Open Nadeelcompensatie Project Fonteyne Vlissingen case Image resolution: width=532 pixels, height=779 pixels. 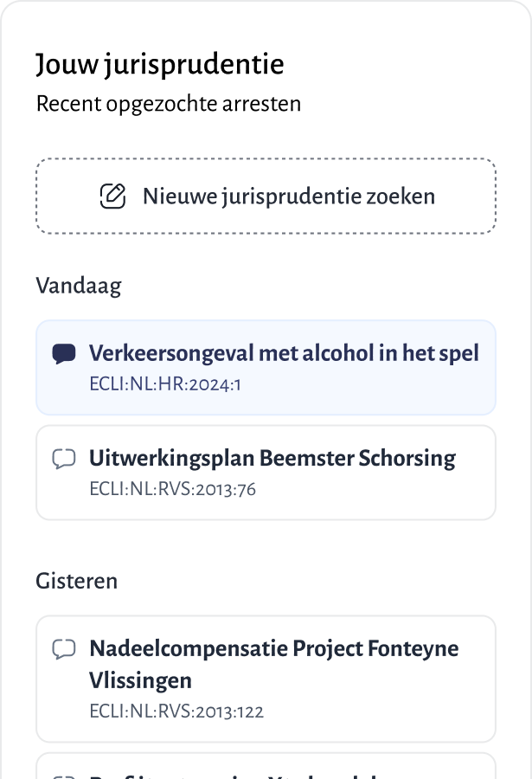coord(273,648)
